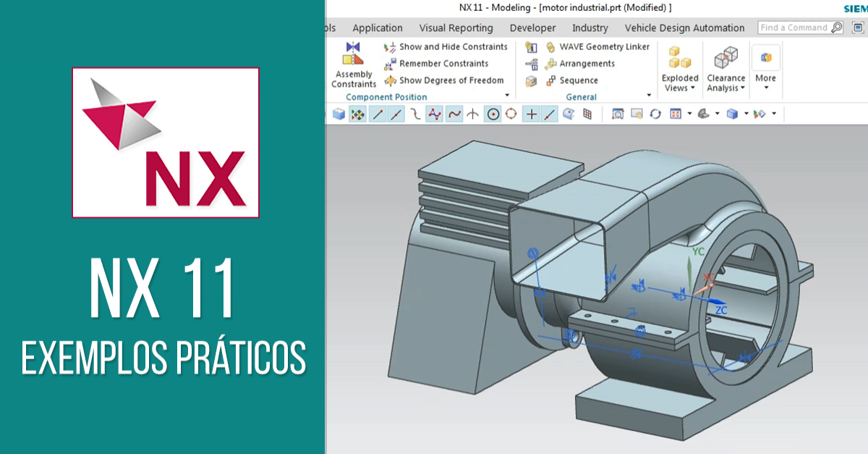This screenshot has width=868, height=454.
Task: Toggle the intersection plus snap point
Action: coord(532,114)
